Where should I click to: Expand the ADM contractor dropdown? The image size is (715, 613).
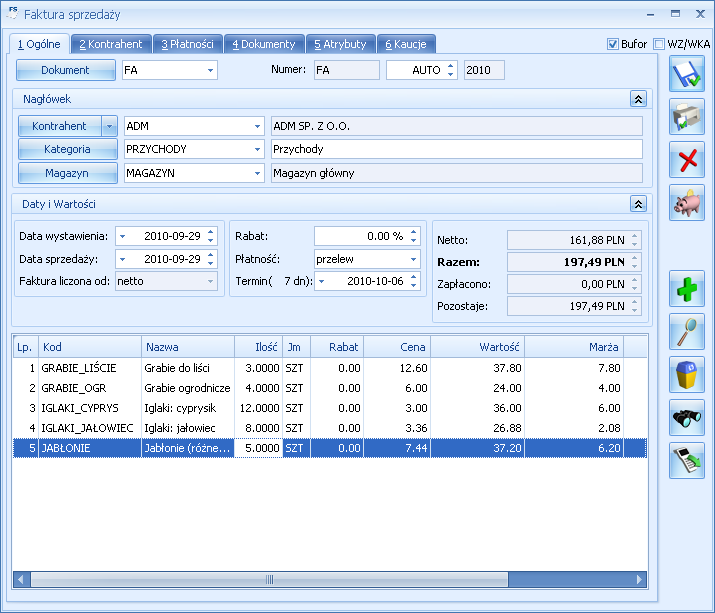coord(257,126)
